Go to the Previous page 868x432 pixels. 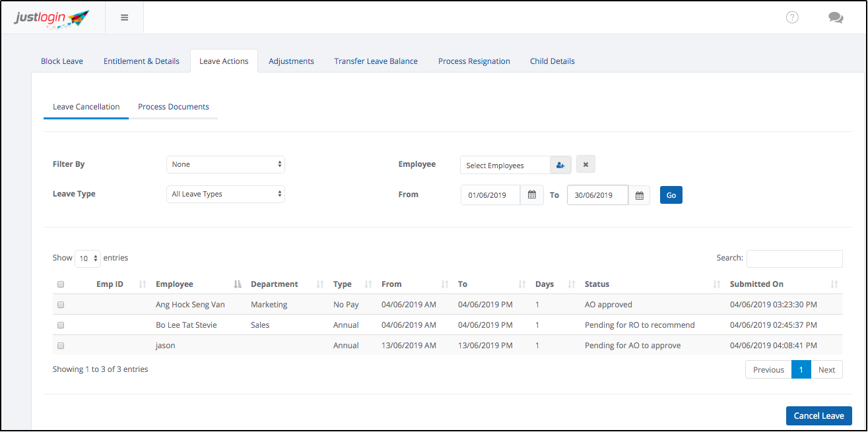coord(768,369)
